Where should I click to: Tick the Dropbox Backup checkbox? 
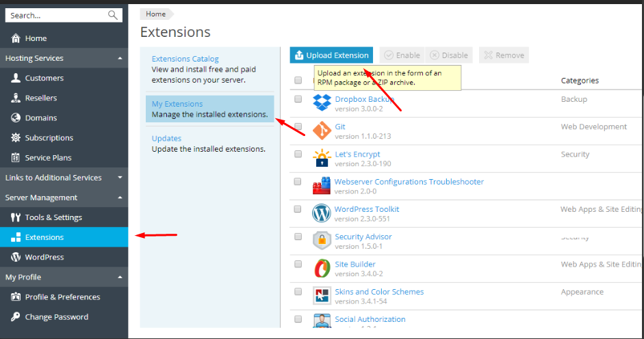click(298, 99)
